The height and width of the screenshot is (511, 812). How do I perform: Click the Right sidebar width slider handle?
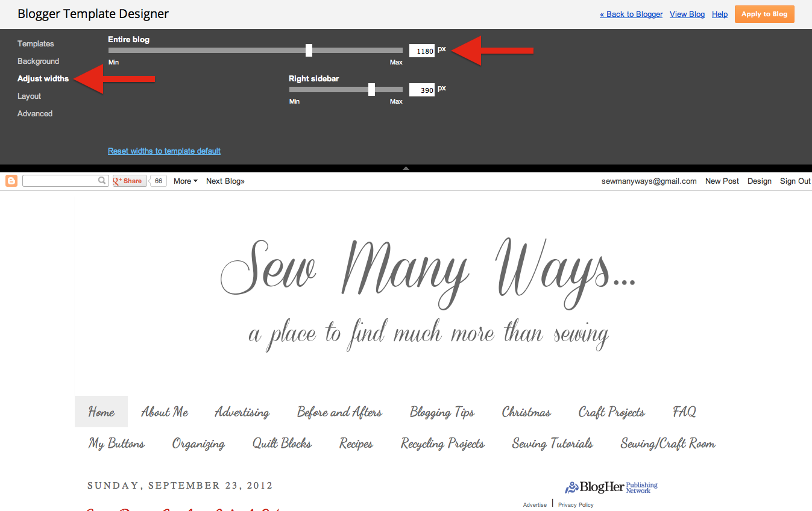point(371,89)
